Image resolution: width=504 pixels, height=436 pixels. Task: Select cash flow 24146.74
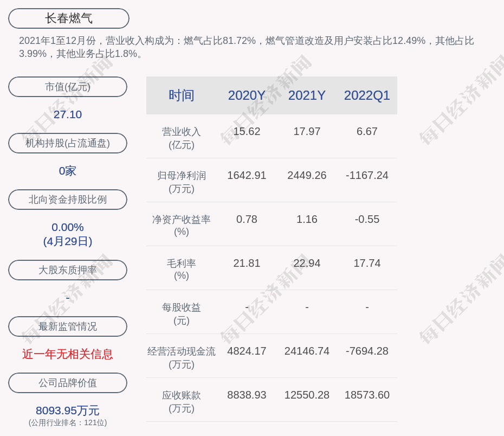(x=307, y=351)
